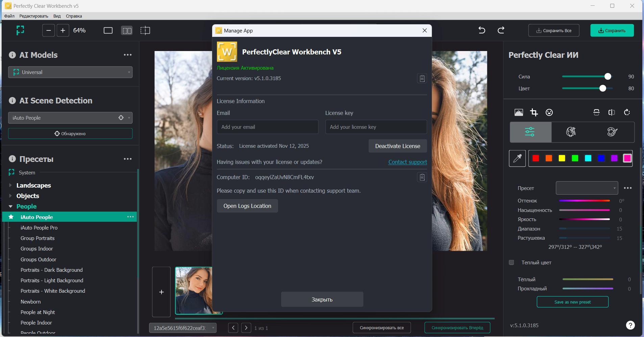Click the Deactivate License button
This screenshot has width=644, height=337.
tap(398, 146)
